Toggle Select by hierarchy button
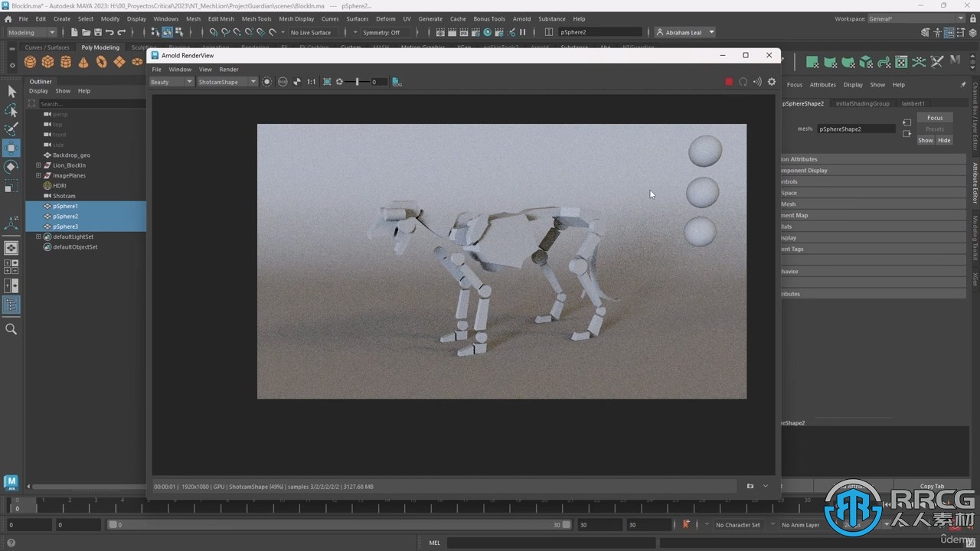Image resolution: width=980 pixels, height=551 pixels. [x=155, y=32]
